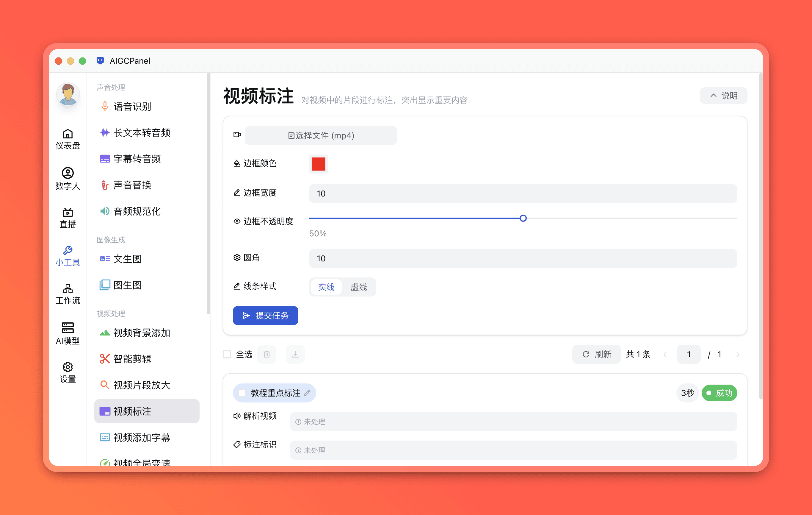
Task: Click the 提交任务 submit button
Action: click(265, 316)
